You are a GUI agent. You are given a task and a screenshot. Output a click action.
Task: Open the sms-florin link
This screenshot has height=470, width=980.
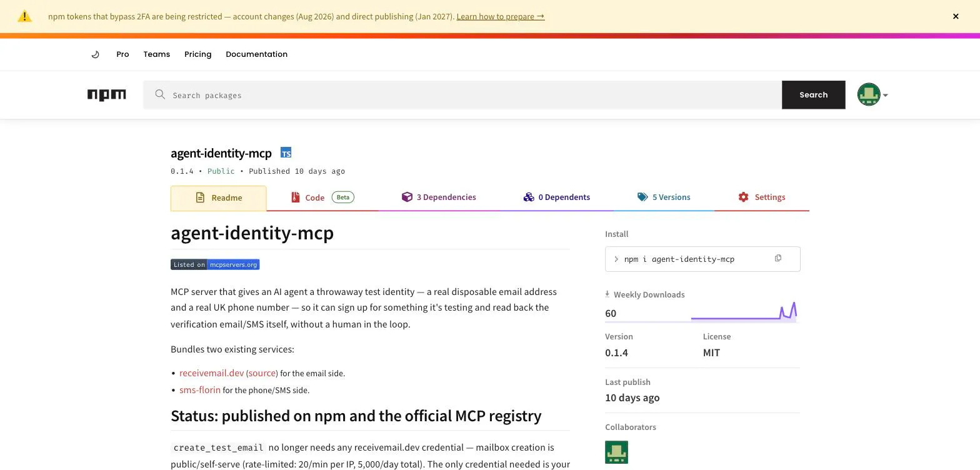200,390
